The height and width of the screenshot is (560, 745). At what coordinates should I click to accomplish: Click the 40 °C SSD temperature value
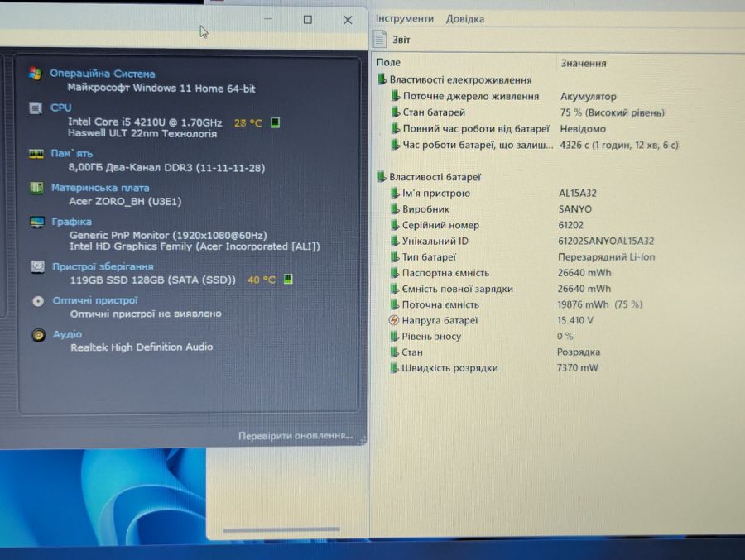pyautogui.click(x=262, y=280)
